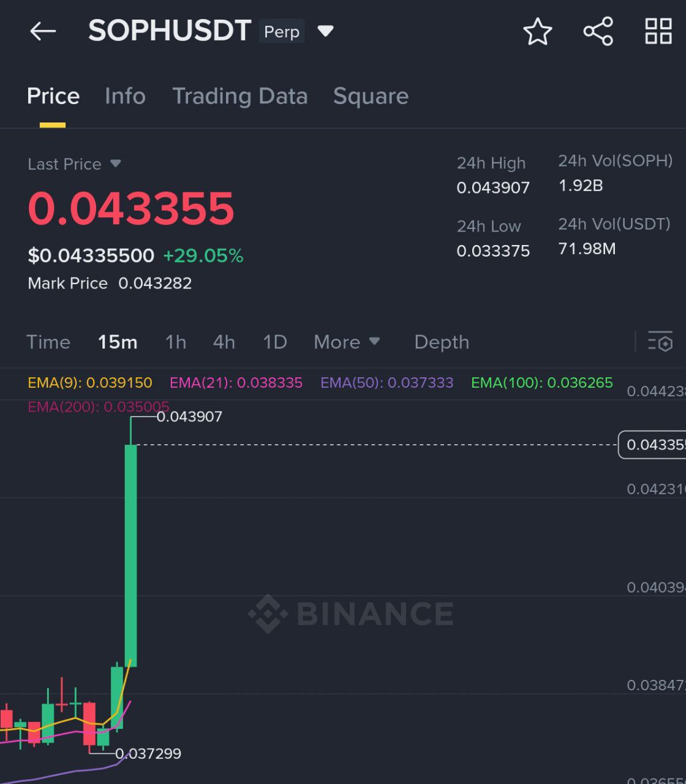Image resolution: width=686 pixels, height=784 pixels.
Task: Tap the 24h Vol(SOPH) value 1.92B
Action: (x=581, y=186)
